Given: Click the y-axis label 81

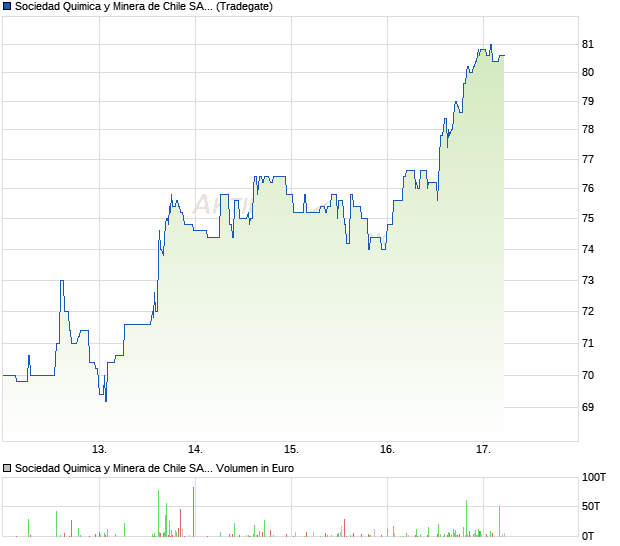Looking at the screenshot, I should click(x=588, y=44).
